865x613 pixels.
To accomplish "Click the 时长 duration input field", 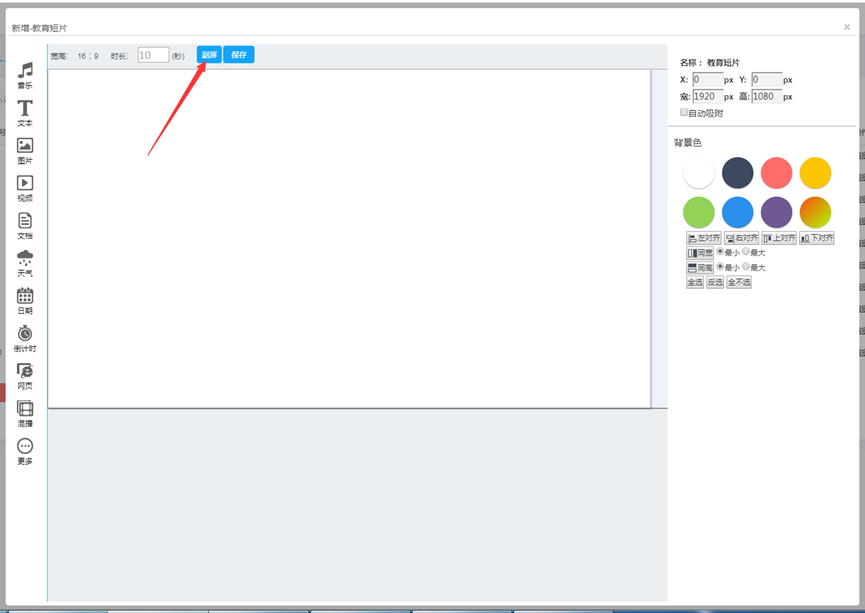I will [x=152, y=56].
